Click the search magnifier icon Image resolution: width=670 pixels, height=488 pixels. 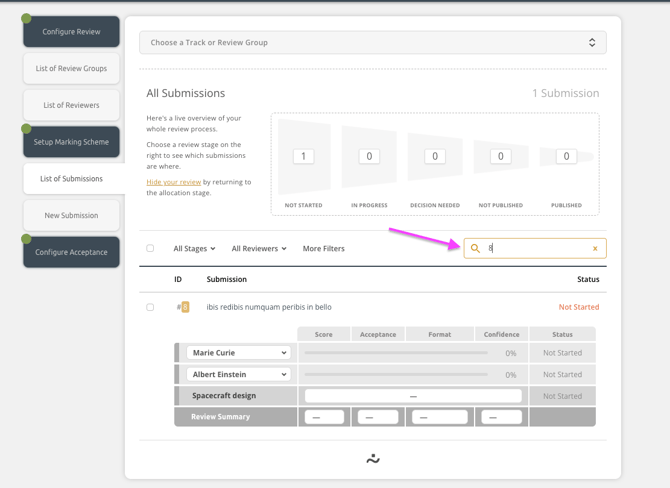click(x=476, y=248)
